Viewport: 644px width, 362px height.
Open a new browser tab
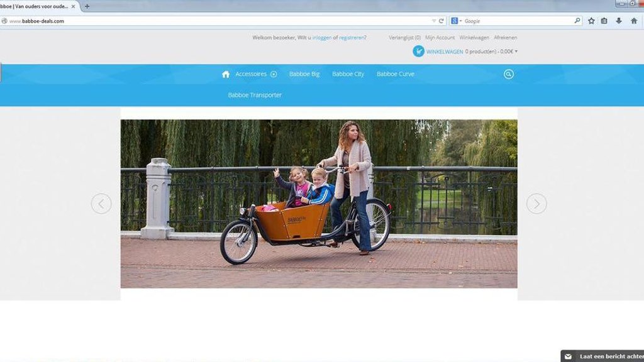[x=87, y=6]
